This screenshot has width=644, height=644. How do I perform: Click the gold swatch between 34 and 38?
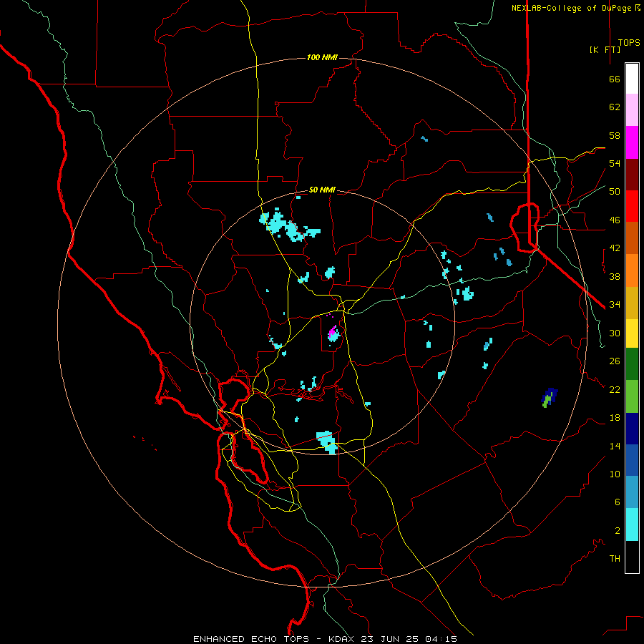632,303
